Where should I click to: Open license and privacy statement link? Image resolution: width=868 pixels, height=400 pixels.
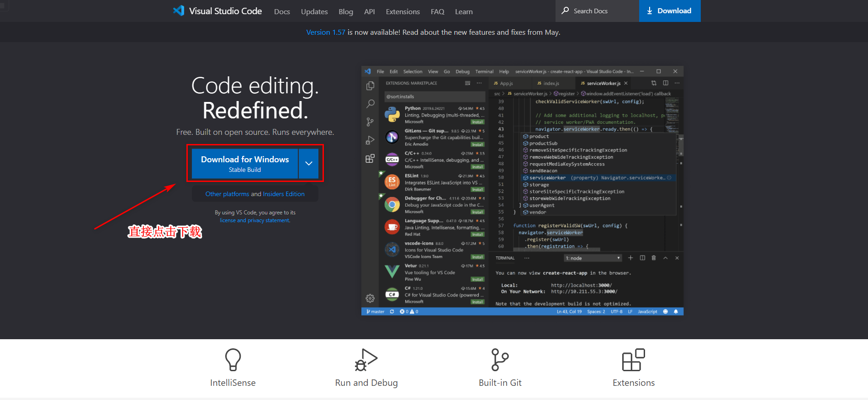point(255,220)
